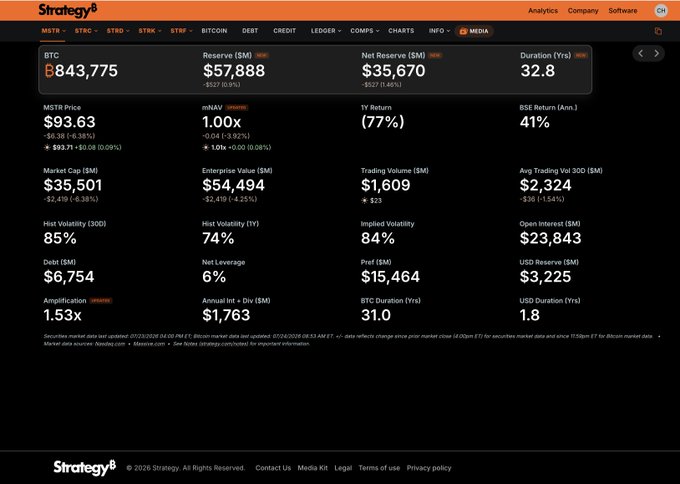Click the sun icon beside 1.01x mNAV
Screen dimensions: 680x484
pos(206,147)
